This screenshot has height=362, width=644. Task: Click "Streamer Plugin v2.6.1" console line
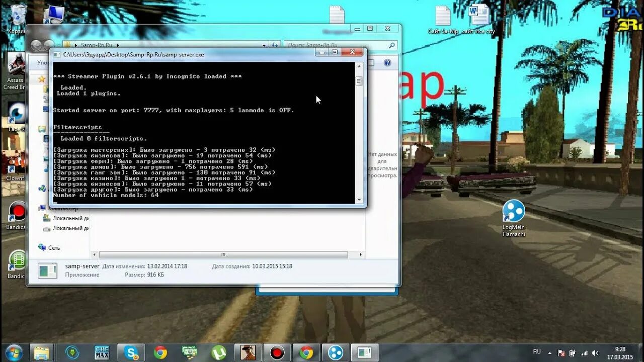point(147,76)
